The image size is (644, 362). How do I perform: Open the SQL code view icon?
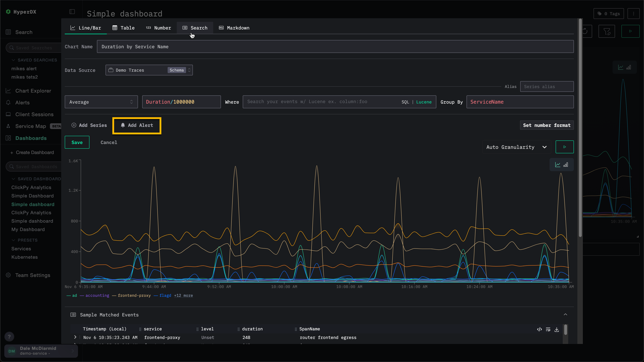(539, 329)
